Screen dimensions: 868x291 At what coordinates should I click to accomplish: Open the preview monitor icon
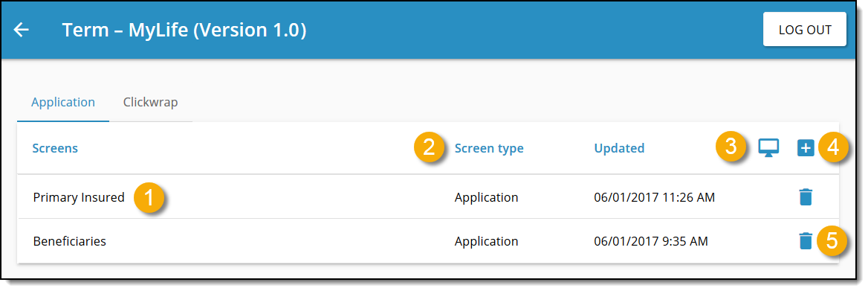(768, 148)
